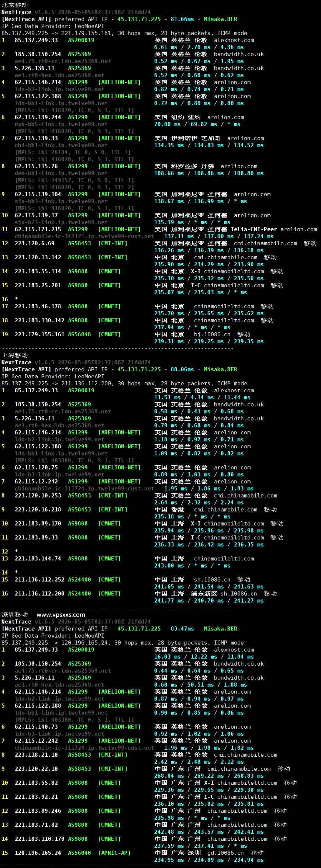Click hop IP 221.183.46.178
This screenshot has width=321, height=868.
pos(38,306)
